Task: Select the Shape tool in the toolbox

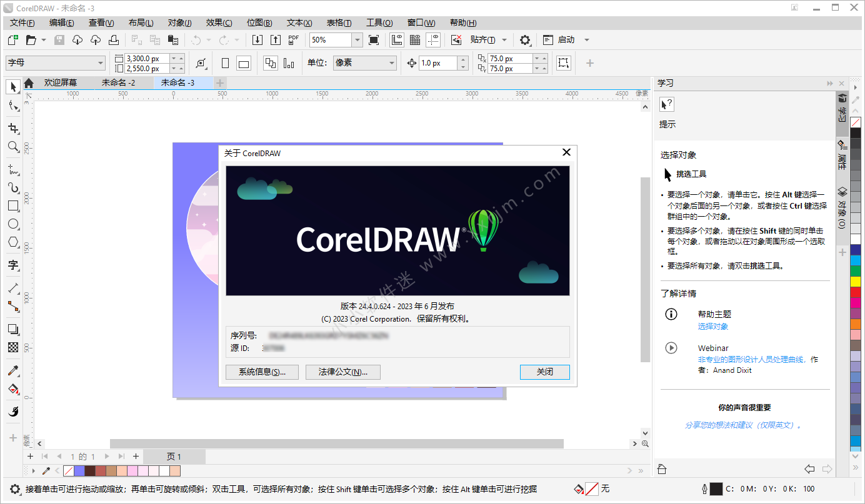Action: [13, 106]
